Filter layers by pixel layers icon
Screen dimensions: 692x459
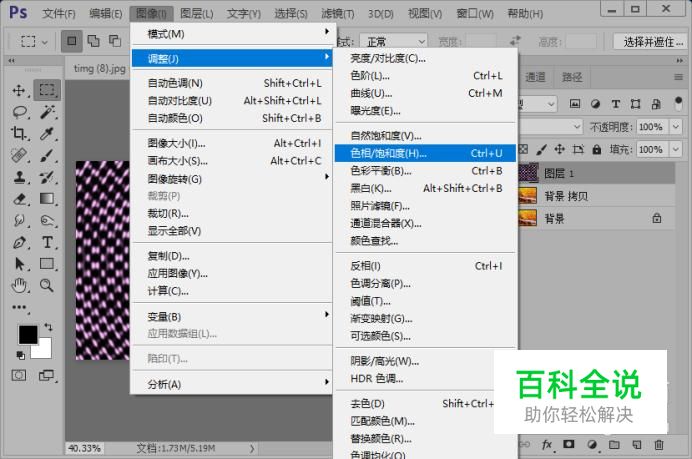[x=575, y=104]
